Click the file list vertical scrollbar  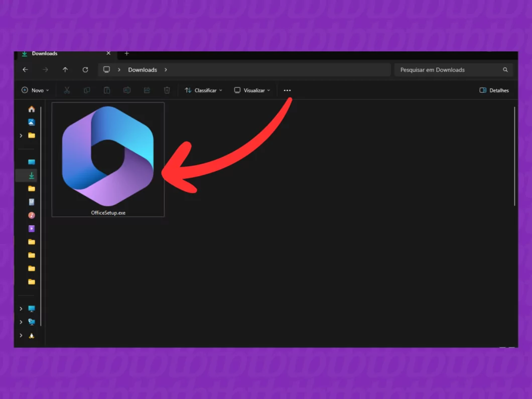pos(515,156)
